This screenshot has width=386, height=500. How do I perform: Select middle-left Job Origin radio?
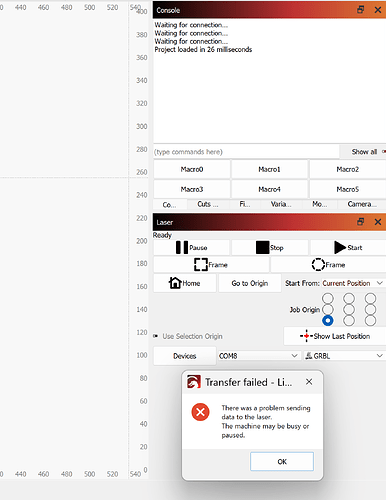point(328,309)
